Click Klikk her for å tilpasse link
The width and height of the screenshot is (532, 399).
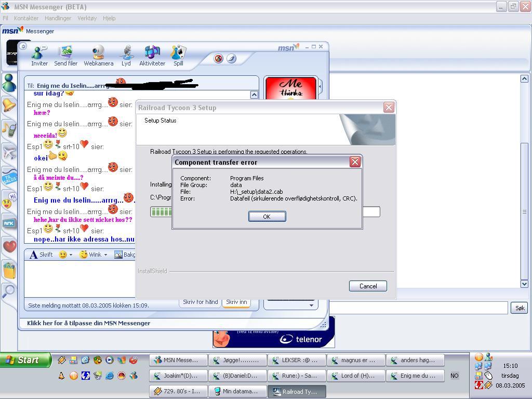click(x=88, y=323)
